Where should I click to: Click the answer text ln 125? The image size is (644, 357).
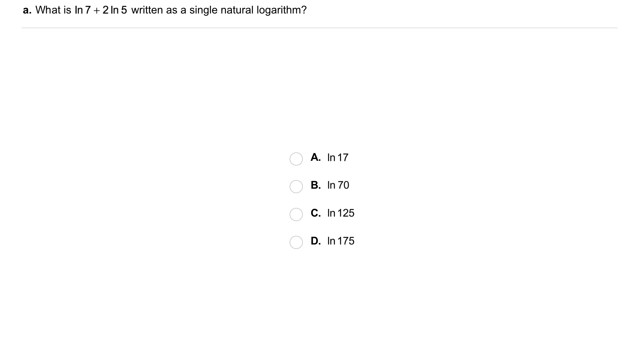[x=341, y=213]
